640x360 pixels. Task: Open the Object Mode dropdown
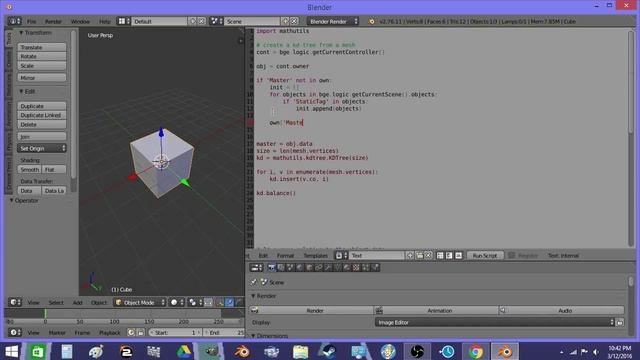[140, 302]
